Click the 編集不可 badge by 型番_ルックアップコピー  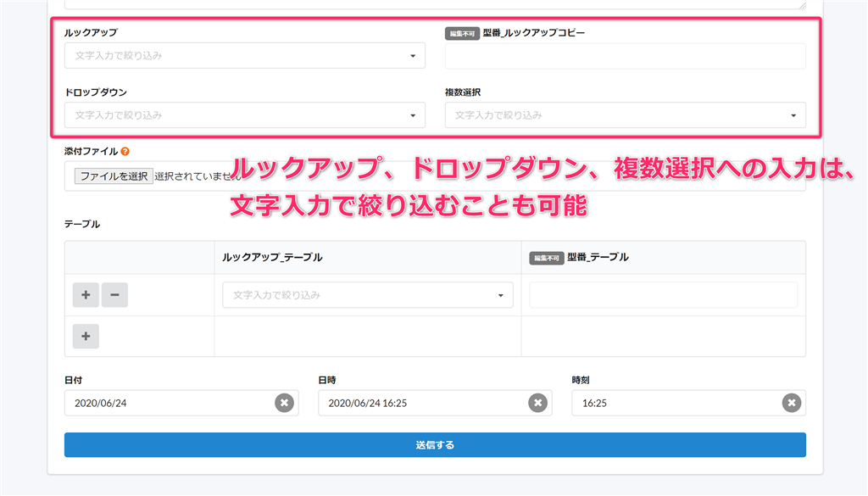point(462,33)
